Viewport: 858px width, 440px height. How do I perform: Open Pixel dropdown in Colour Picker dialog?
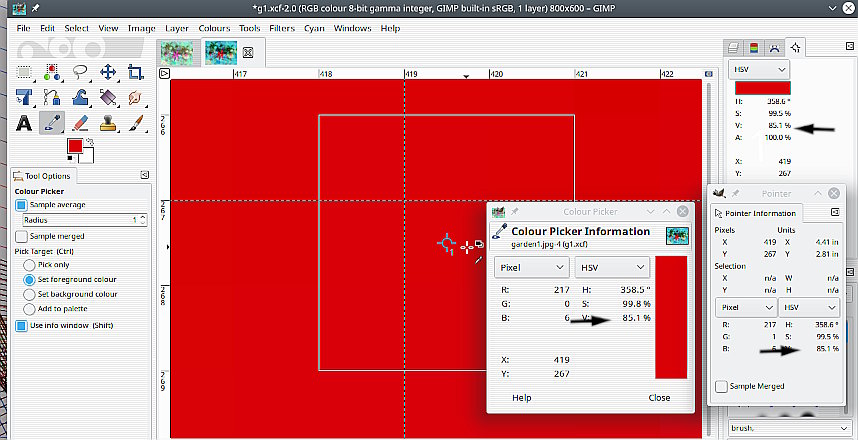[x=531, y=268]
